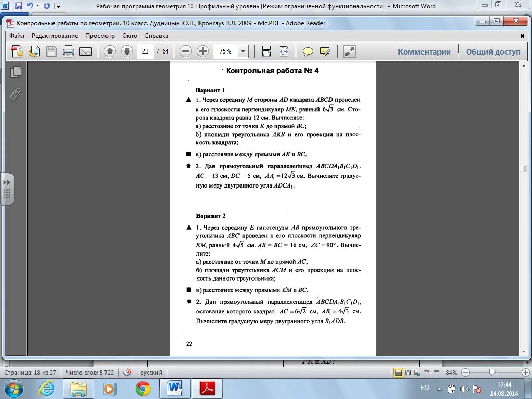Click русский language indicator in Word

coord(151,373)
